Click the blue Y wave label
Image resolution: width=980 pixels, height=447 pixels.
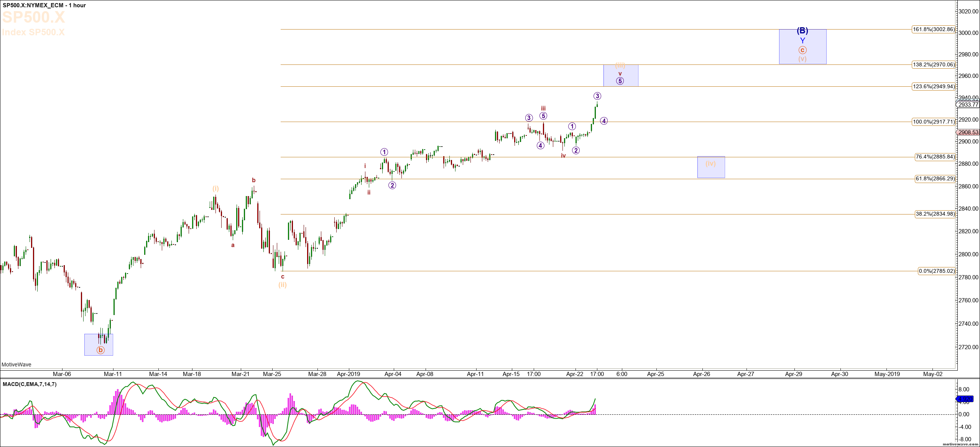click(x=802, y=41)
